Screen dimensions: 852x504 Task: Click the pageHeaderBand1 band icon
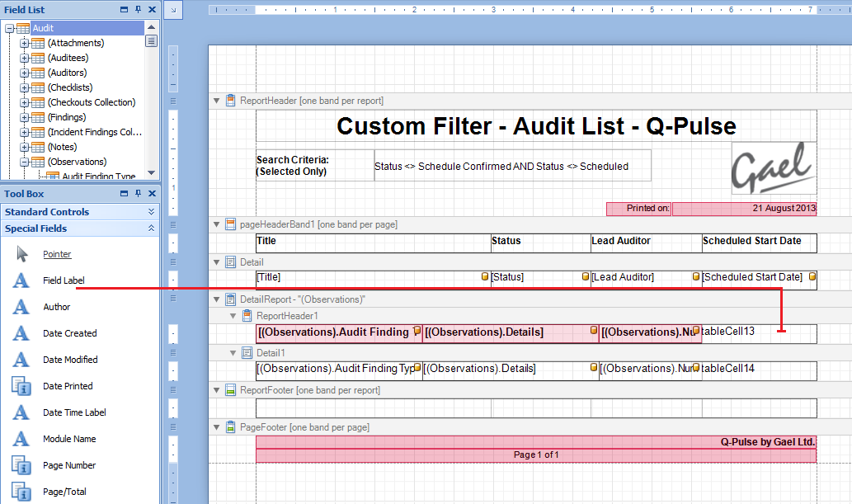(x=230, y=224)
